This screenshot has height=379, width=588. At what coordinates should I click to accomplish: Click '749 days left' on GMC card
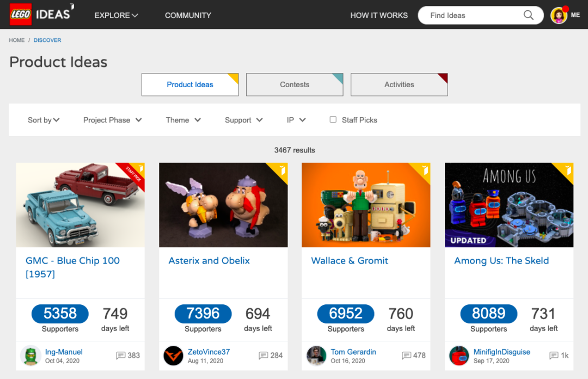tap(115, 320)
